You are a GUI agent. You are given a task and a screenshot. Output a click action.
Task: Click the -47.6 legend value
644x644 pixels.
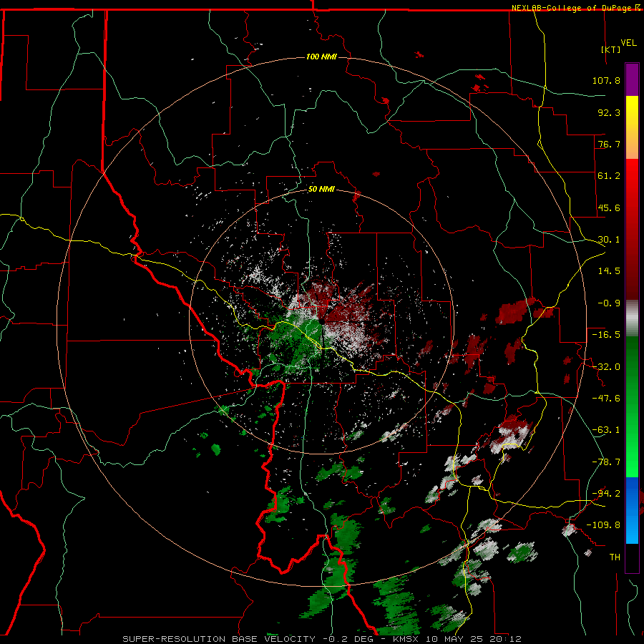(606, 399)
